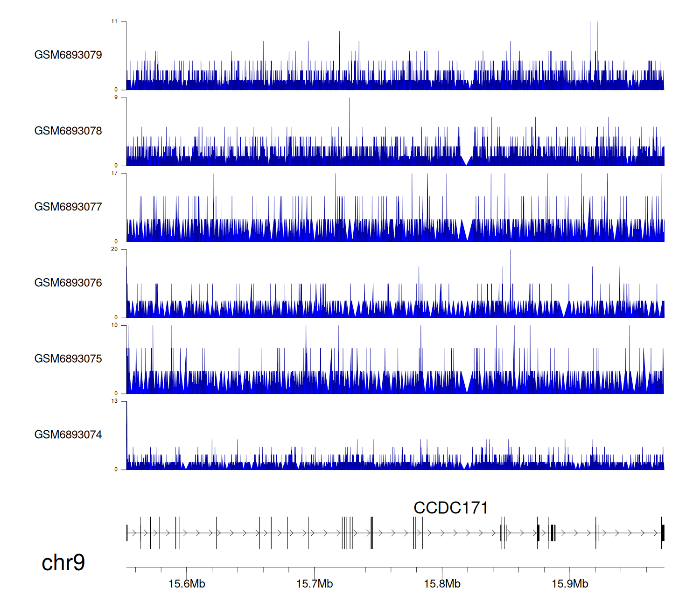Image resolution: width=700 pixels, height=616 pixels.
Task: Click the first exon at gene's left end
Action: (127, 533)
